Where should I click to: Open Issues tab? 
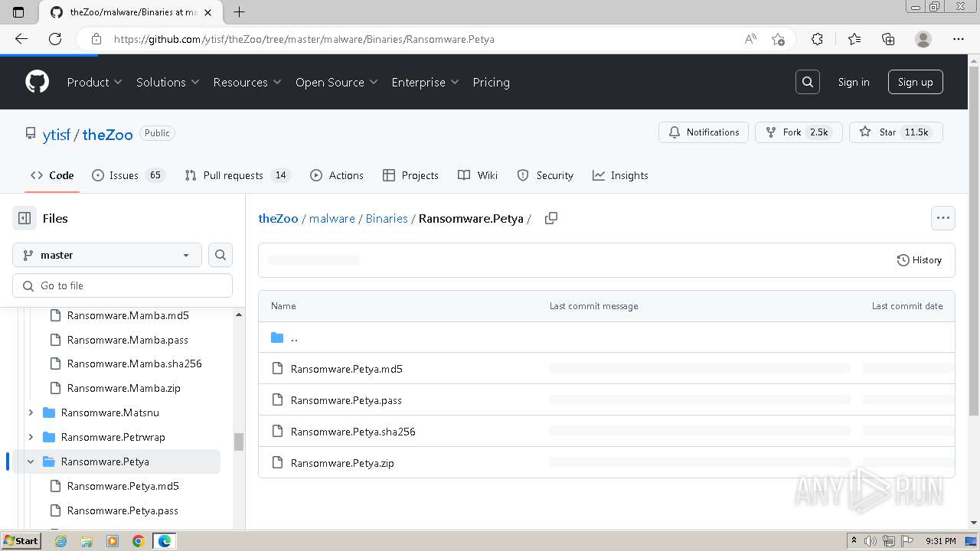(x=129, y=175)
